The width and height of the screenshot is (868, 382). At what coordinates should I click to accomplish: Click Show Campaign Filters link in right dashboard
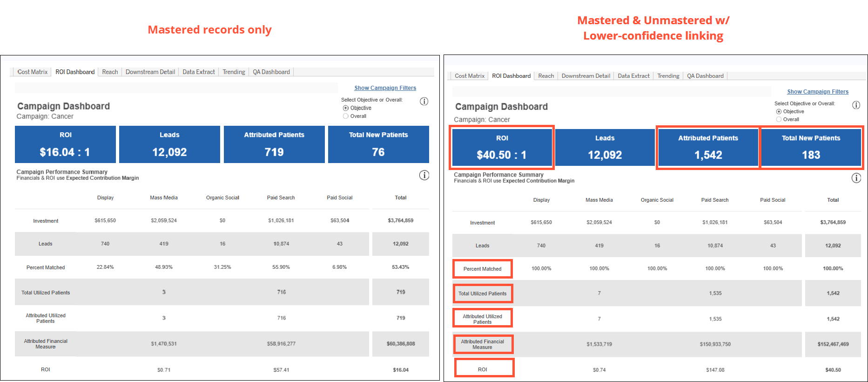(817, 92)
